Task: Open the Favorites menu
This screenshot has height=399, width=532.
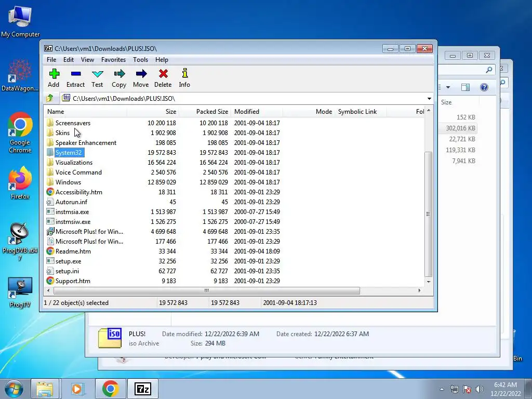Action: pyautogui.click(x=113, y=60)
